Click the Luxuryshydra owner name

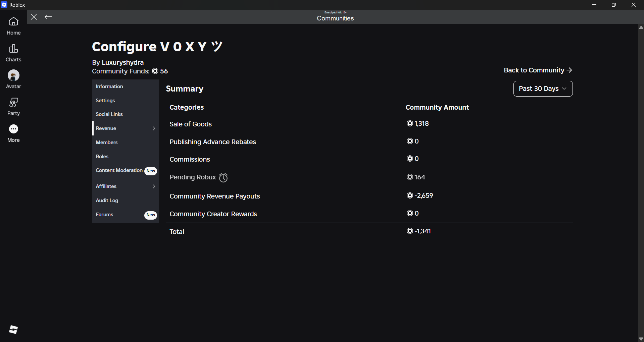point(122,62)
